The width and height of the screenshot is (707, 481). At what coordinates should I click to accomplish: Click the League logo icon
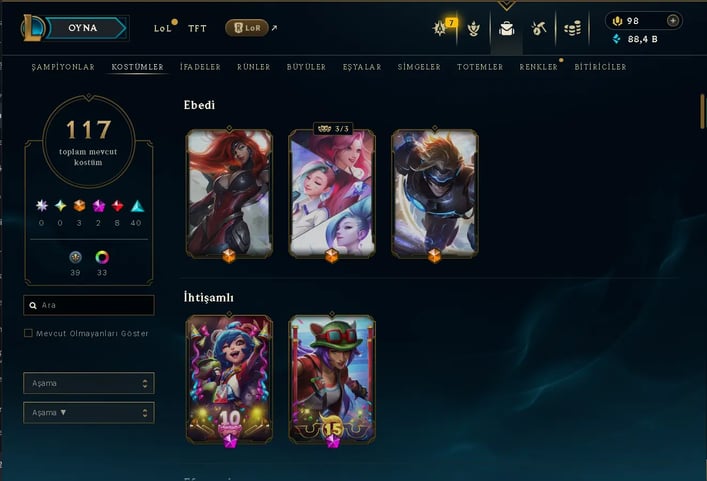pyautogui.click(x=32, y=28)
